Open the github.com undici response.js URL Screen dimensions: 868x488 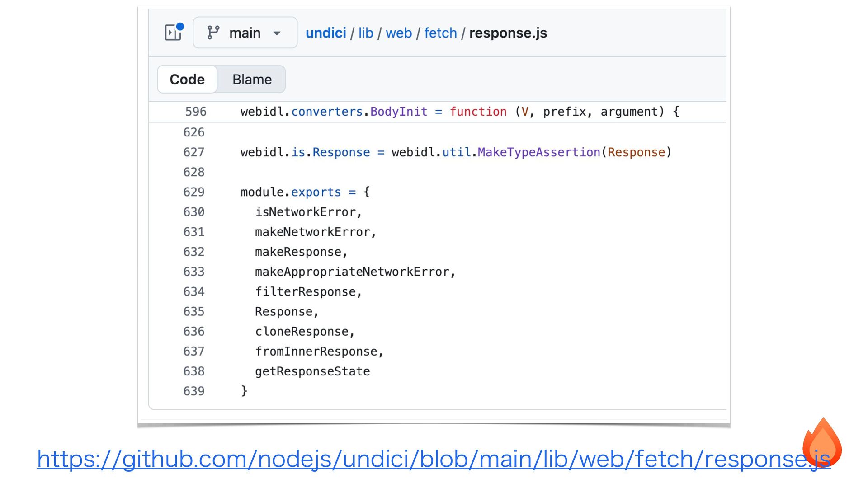tap(433, 459)
